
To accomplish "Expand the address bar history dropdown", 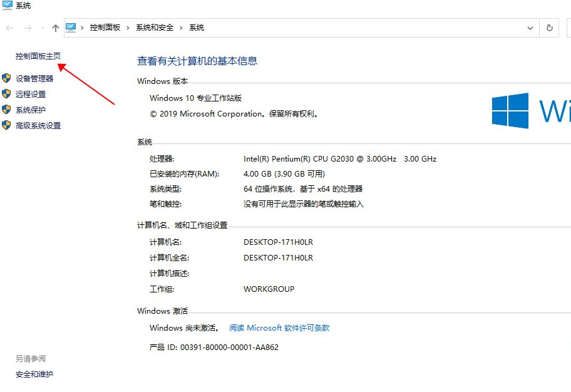I will 530,28.
